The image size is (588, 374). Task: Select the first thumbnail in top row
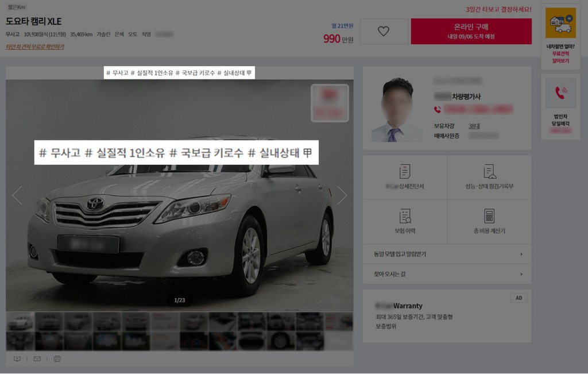click(x=20, y=322)
